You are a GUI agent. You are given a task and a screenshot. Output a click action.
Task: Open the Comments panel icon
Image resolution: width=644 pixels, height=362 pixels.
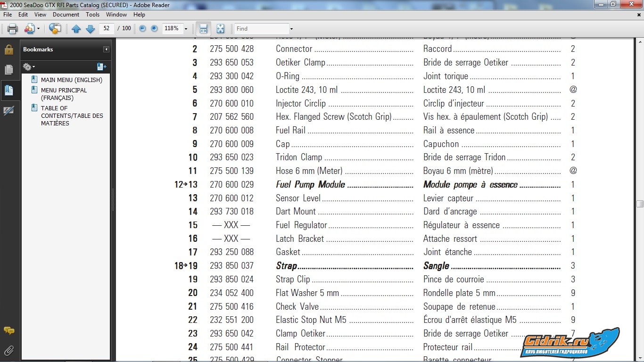[8, 330]
